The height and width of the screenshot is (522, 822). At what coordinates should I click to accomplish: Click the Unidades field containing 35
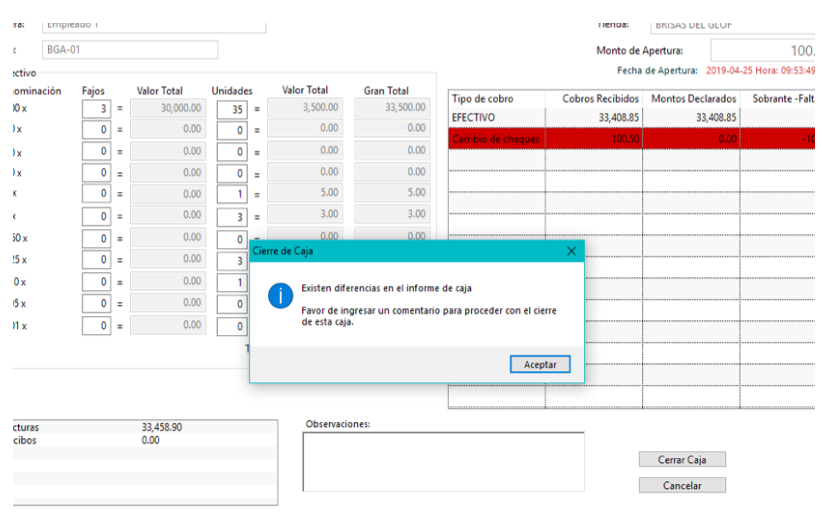pos(232,109)
